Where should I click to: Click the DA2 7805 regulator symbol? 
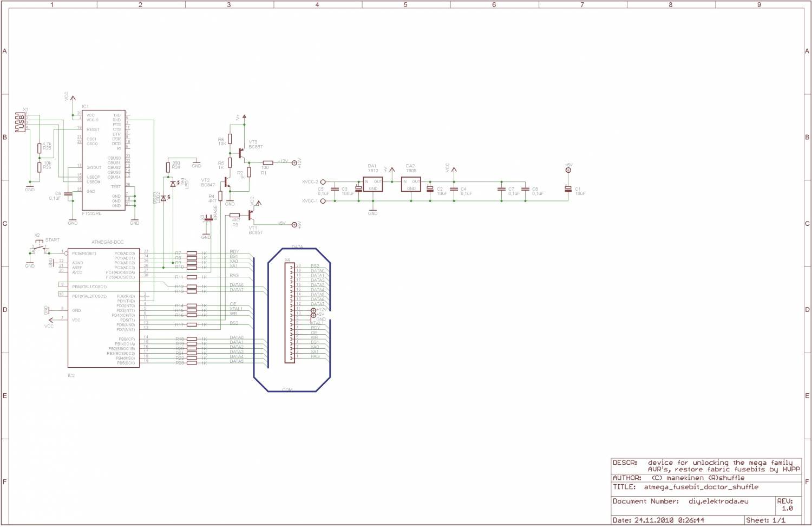pyautogui.click(x=411, y=184)
